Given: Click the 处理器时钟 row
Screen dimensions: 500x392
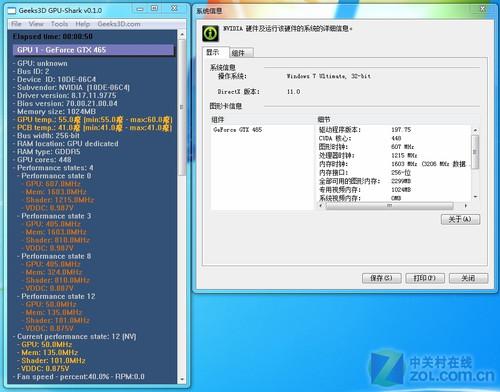Looking at the screenshot, I should (x=393, y=155).
